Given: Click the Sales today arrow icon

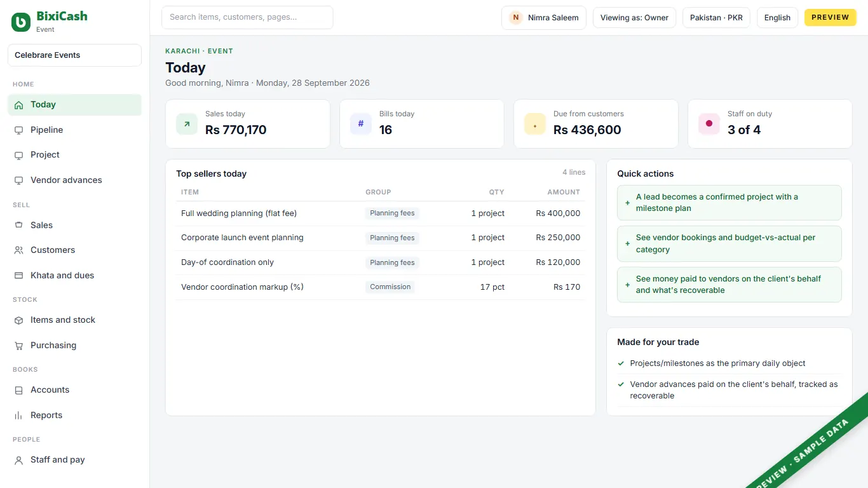Looking at the screenshot, I should (187, 124).
